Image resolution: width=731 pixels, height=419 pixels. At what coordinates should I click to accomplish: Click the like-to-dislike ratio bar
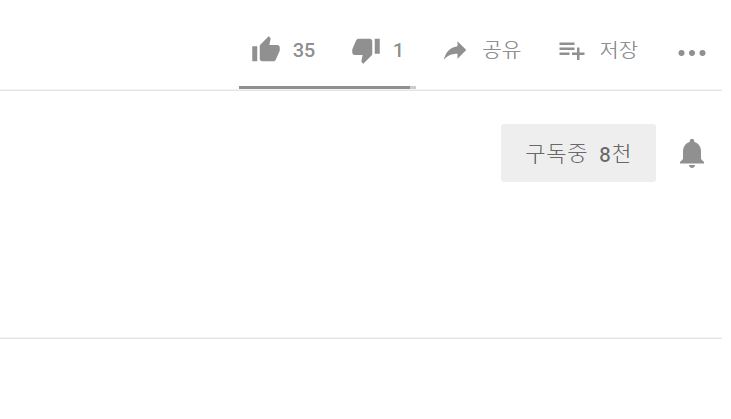(327, 87)
